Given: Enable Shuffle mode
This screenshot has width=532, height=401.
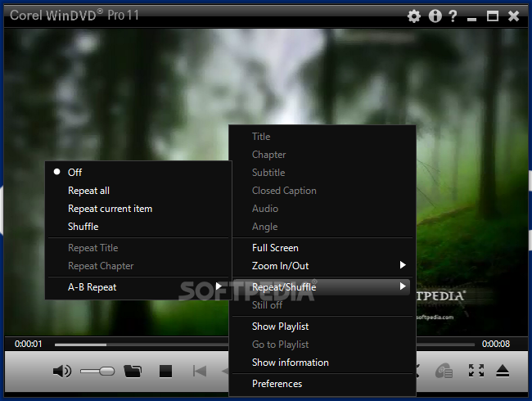Looking at the screenshot, I should (x=138, y=227).
